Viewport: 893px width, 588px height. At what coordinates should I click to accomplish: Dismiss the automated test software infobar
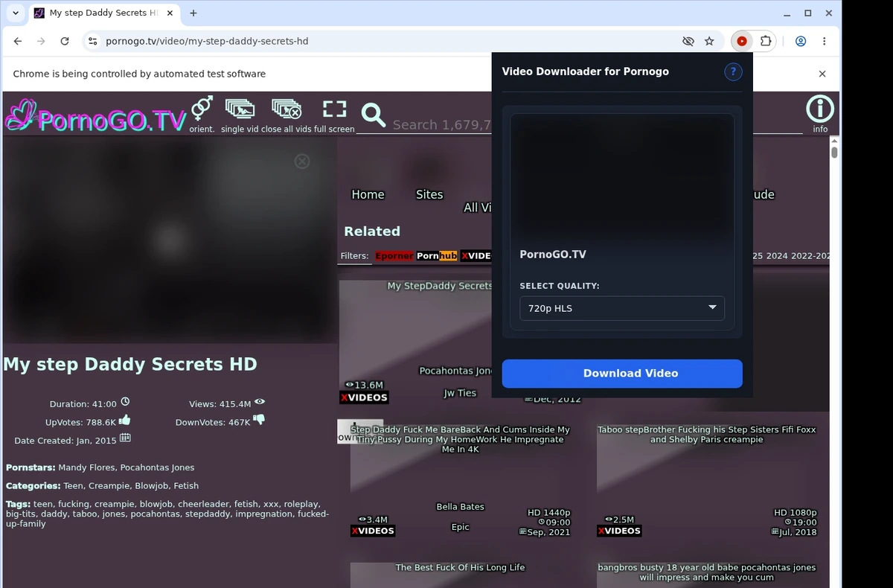[822, 74]
